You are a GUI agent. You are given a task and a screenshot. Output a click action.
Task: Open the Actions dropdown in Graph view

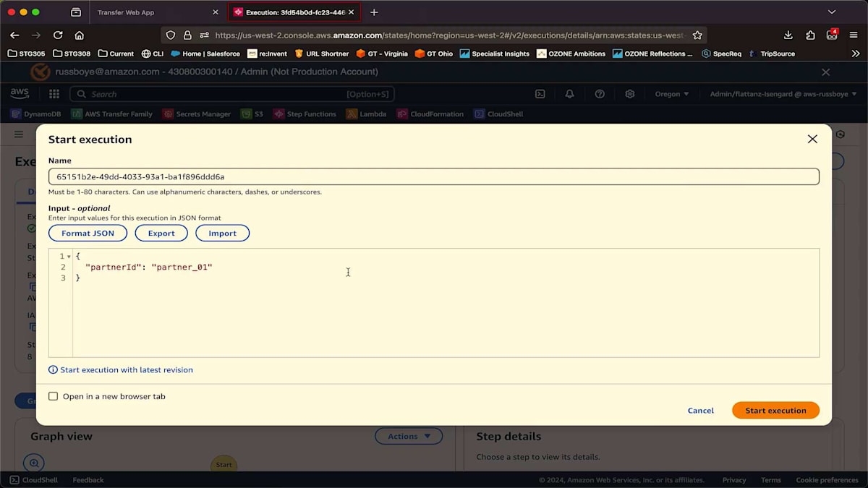[x=409, y=436]
